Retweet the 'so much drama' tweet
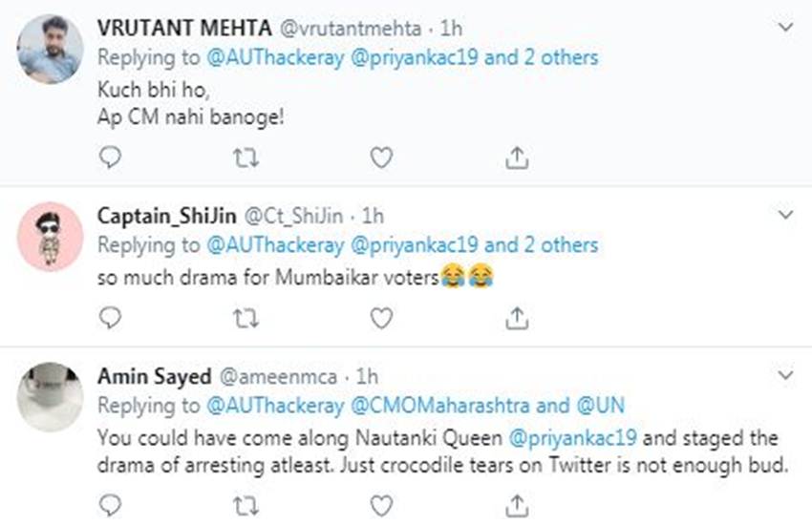This screenshot has width=812, height=525. click(246, 316)
